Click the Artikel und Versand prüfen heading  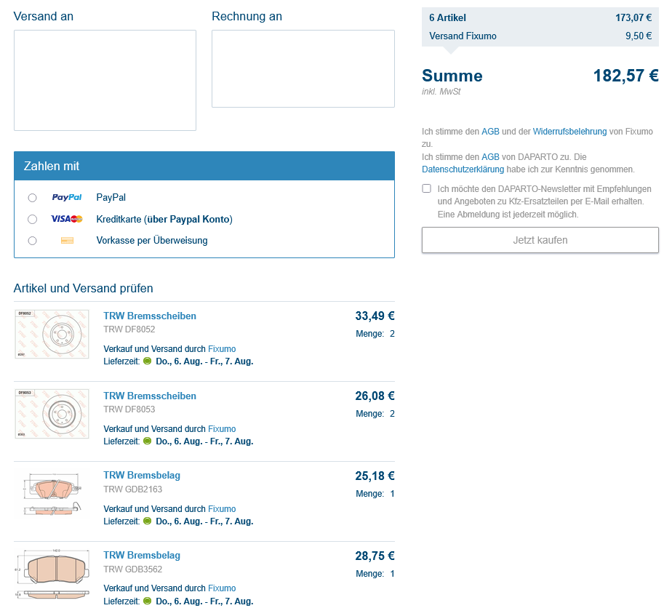click(83, 288)
